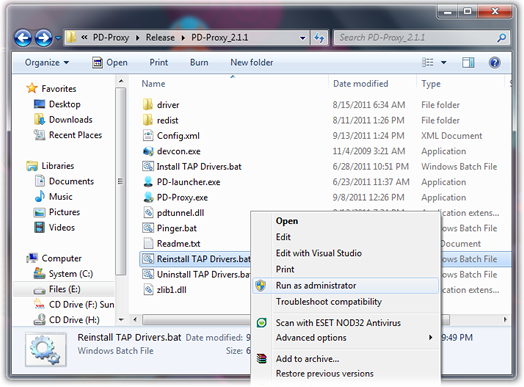
Task: Click the Back navigation arrow
Action: click(23, 38)
